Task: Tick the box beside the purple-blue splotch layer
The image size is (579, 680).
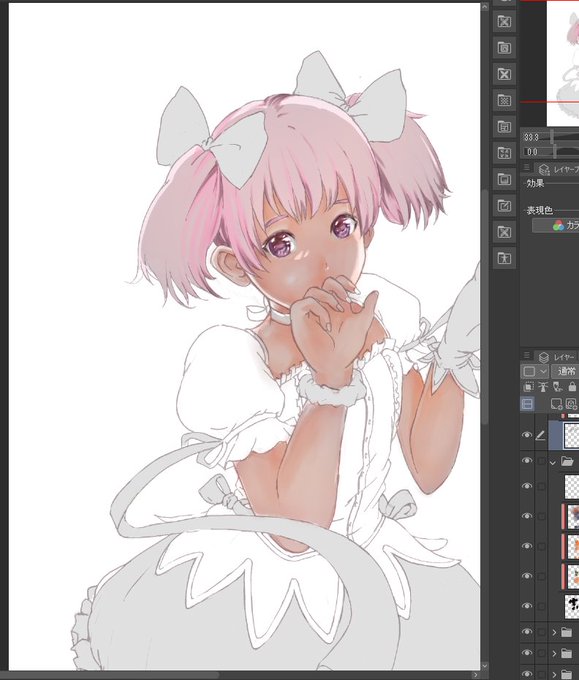Action: [541, 516]
